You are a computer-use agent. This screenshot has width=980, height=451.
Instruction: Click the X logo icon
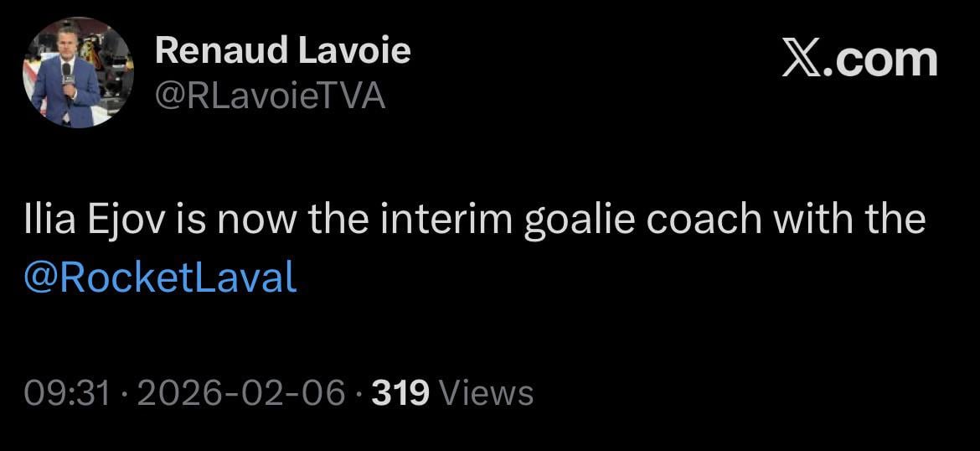804,60
